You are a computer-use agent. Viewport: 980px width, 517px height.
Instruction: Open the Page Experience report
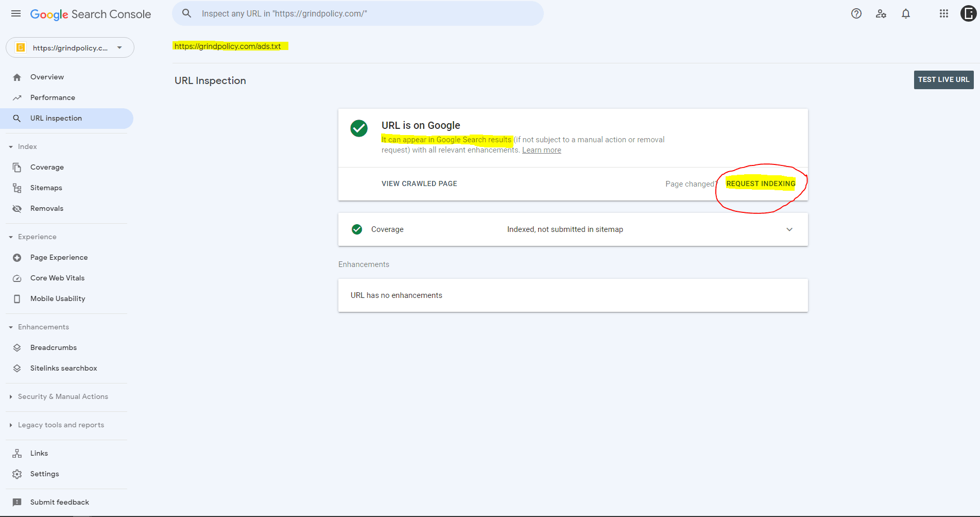[x=59, y=257]
